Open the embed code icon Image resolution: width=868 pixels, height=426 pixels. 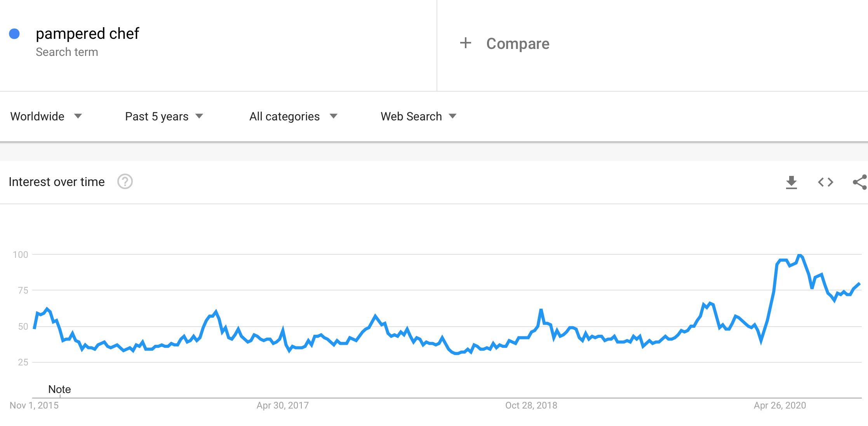(x=825, y=182)
